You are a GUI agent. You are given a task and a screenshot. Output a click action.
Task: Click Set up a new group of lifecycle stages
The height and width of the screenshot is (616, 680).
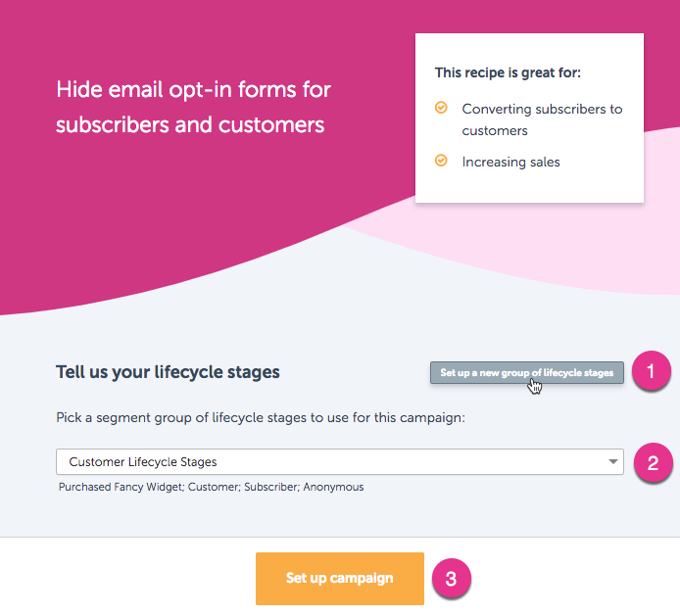[x=527, y=373]
